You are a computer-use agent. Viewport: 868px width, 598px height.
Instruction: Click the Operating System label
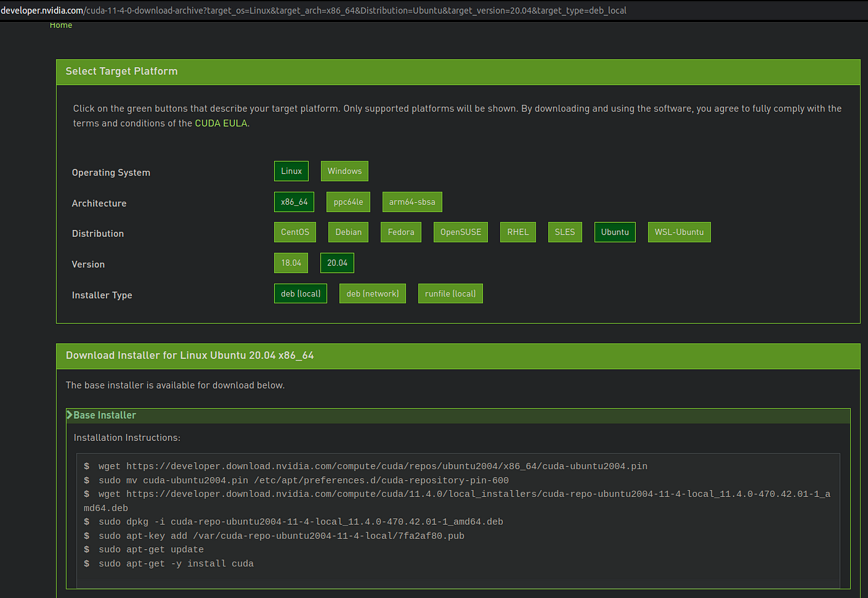pyautogui.click(x=111, y=172)
